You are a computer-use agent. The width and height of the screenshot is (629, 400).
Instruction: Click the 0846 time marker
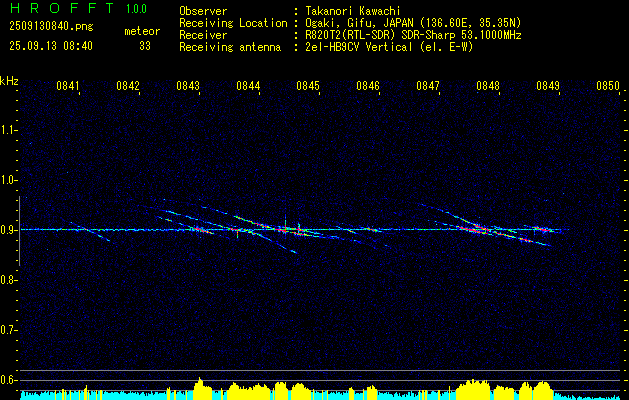[x=368, y=85]
